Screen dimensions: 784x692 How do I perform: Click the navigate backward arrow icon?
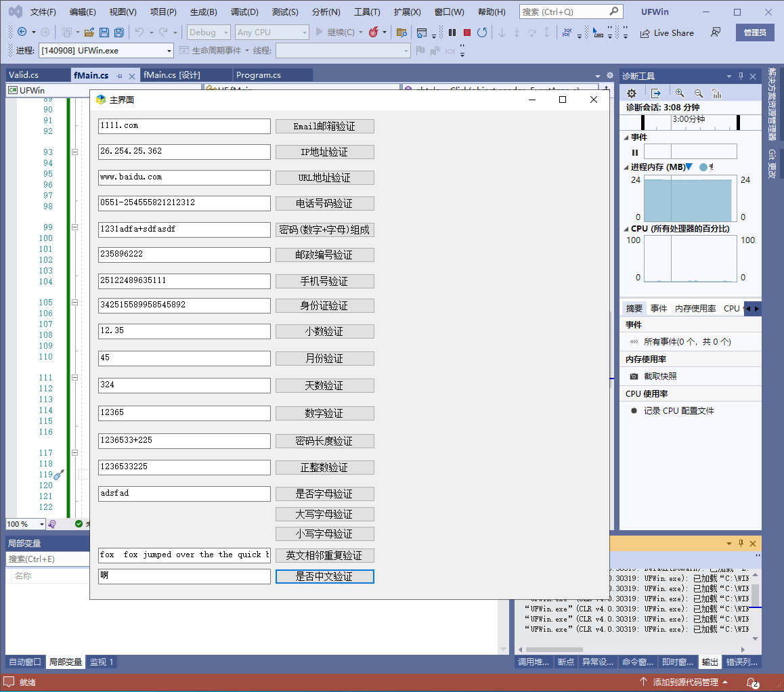click(x=22, y=32)
